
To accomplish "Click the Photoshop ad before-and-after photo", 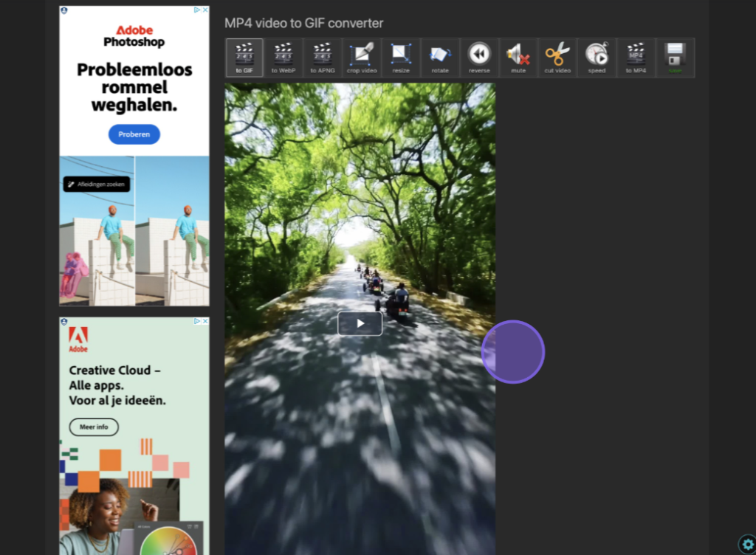I will (x=134, y=231).
